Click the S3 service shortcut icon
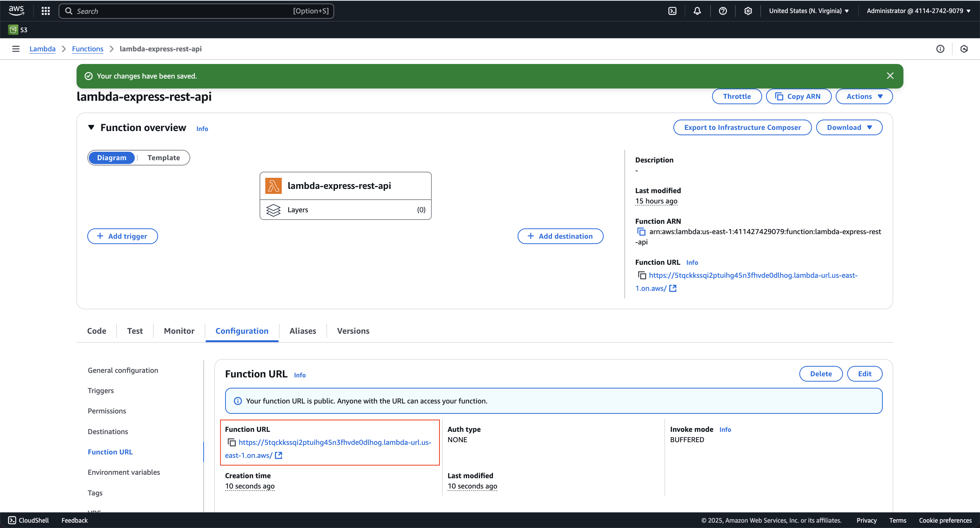This screenshot has width=980, height=528. 13,30
